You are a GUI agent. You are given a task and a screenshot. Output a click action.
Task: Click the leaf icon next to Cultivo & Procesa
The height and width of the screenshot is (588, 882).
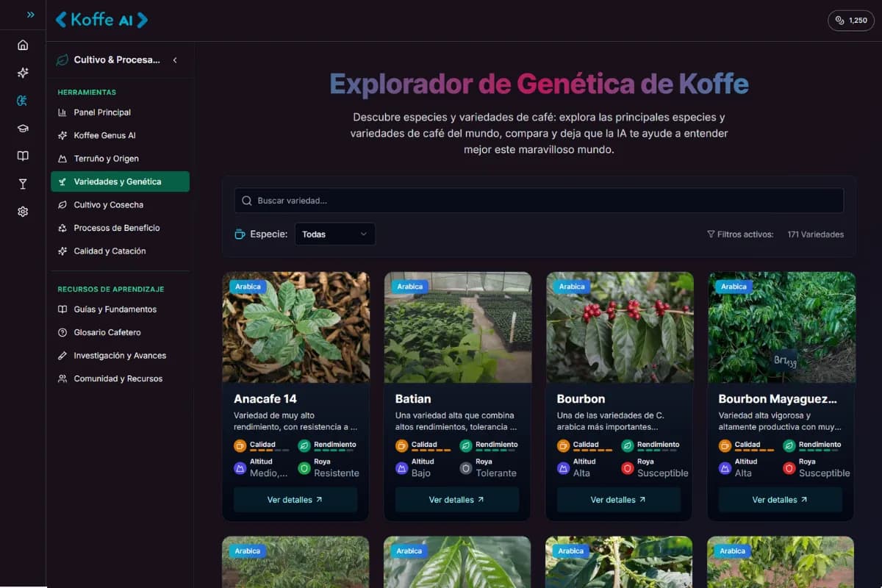click(x=61, y=60)
